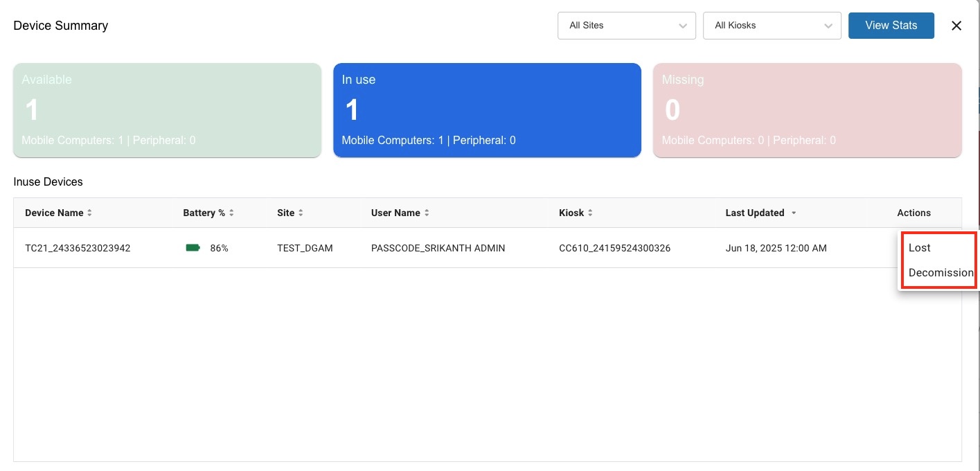Click kiosk CC610_24159524300326 cell
The height and width of the screenshot is (471, 980).
614,248
